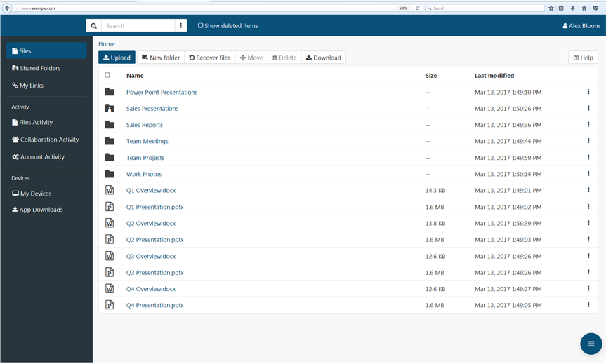Click the Q2 Presentation.pptx PowerPoint icon

[110, 240]
